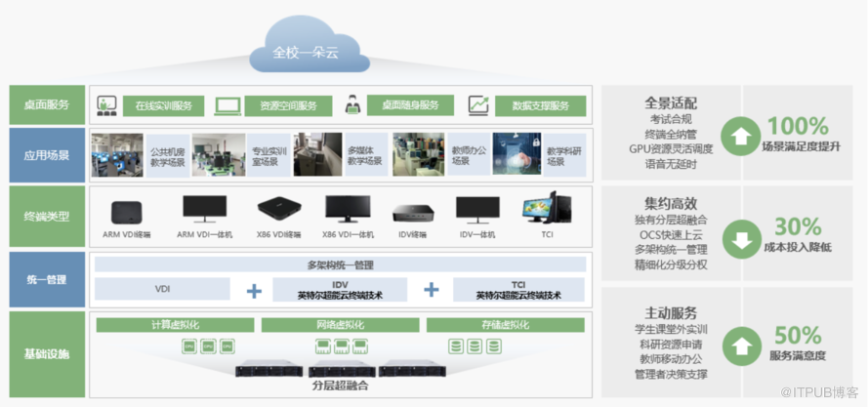Click the 教师移动办公 line
The width and height of the screenshot is (868, 407).
(671, 359)
